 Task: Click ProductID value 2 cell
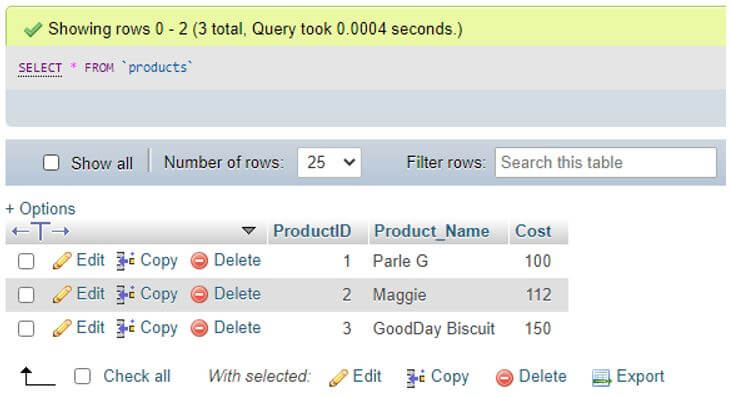[x=346, y=295]
